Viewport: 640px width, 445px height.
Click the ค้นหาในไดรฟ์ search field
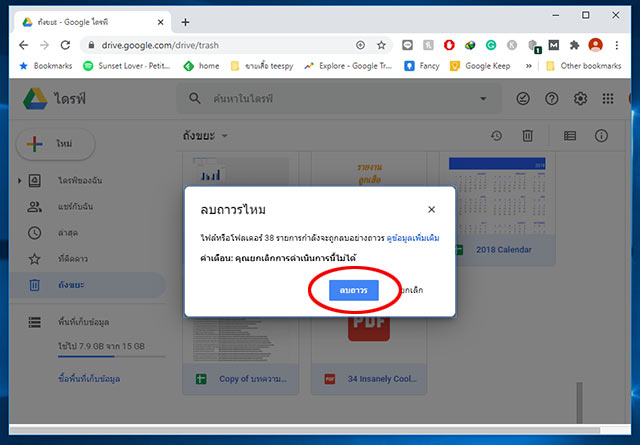point(339,99)
